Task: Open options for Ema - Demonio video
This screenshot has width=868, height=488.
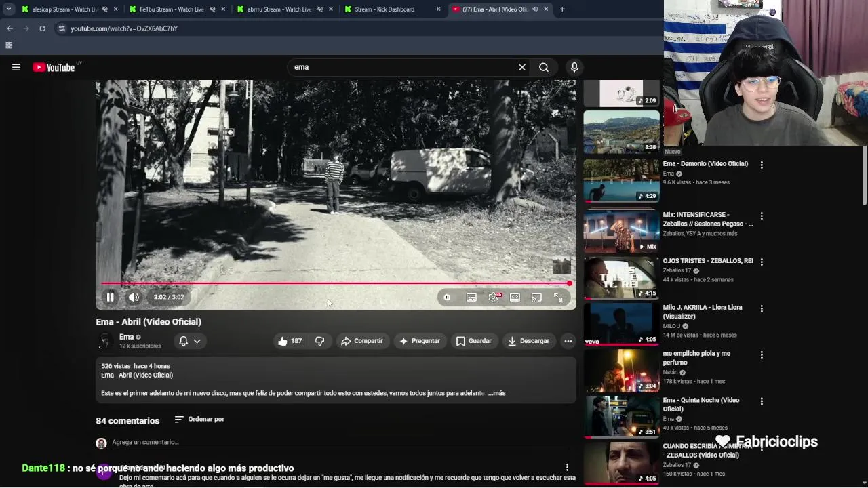Action: tap(762, 165)
